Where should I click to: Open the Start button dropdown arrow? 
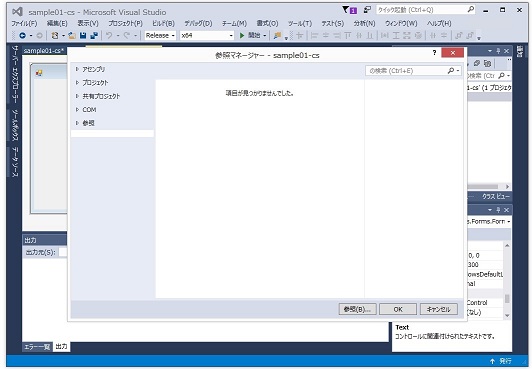pos(265,36)
